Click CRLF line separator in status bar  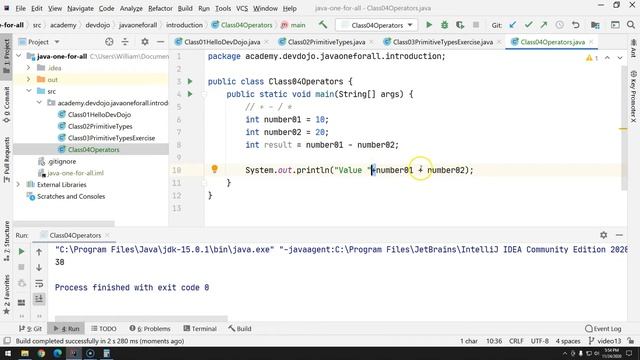click(516, 341)
